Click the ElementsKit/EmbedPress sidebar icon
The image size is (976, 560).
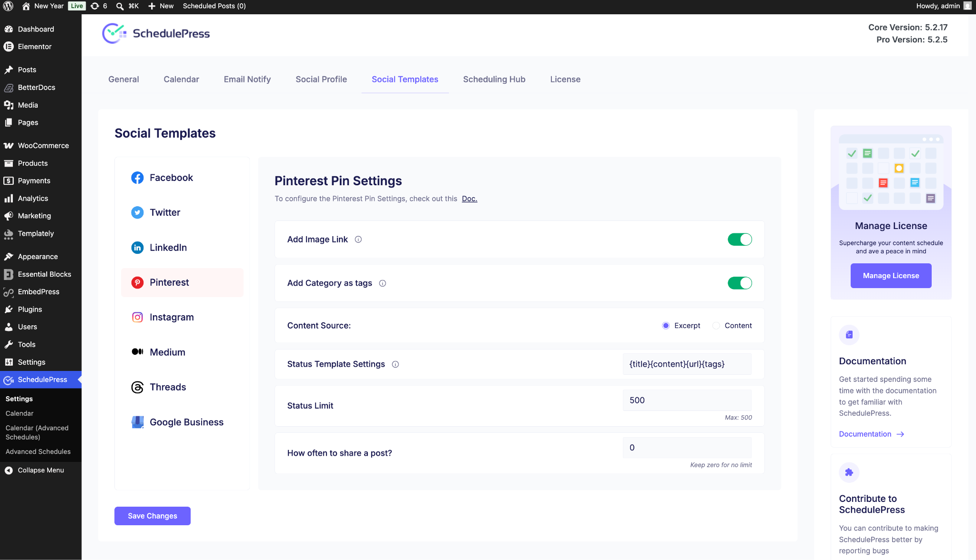pos(9,292)
